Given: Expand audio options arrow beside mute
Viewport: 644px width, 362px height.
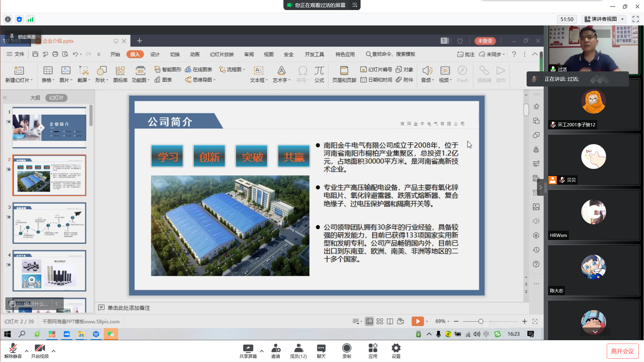Looking at the screenshot, I should [x=26, y=351].
